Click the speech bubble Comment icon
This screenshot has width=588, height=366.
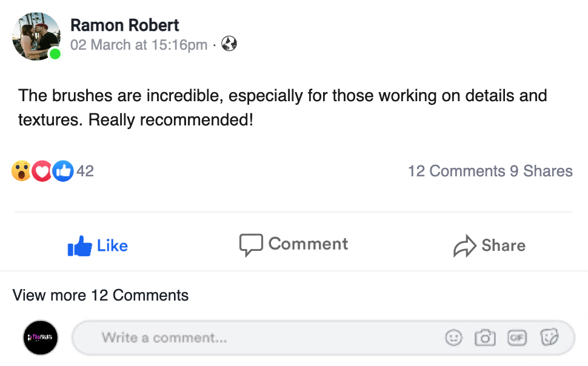[x=251, y=245]
